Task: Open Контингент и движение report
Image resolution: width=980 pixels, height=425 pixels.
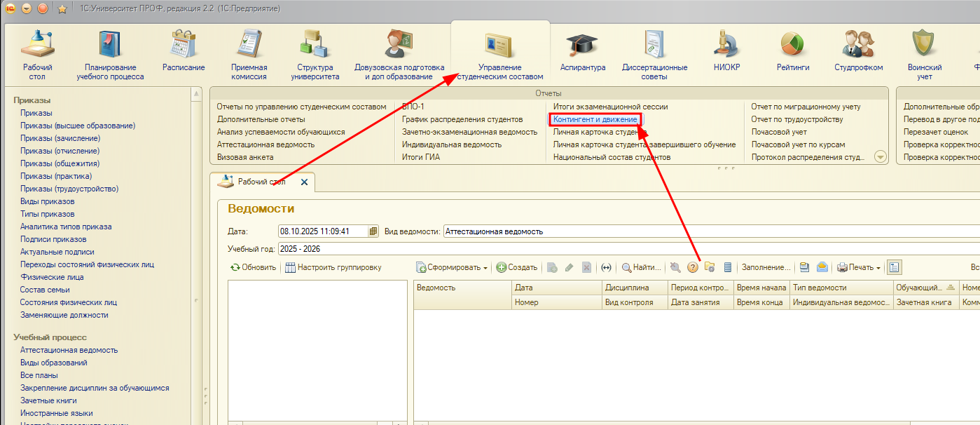Action: coord(595,120)
